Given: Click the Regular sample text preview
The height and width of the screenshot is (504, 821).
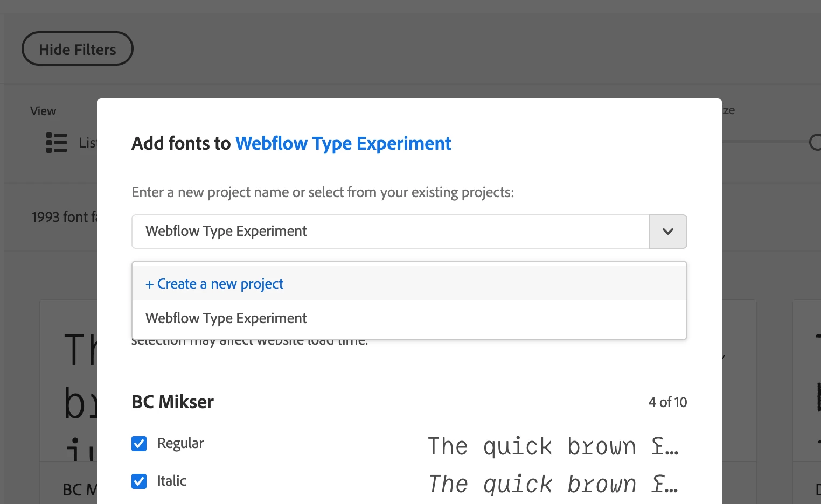Looking at the screenshot, I should click(x=553, y=446).
